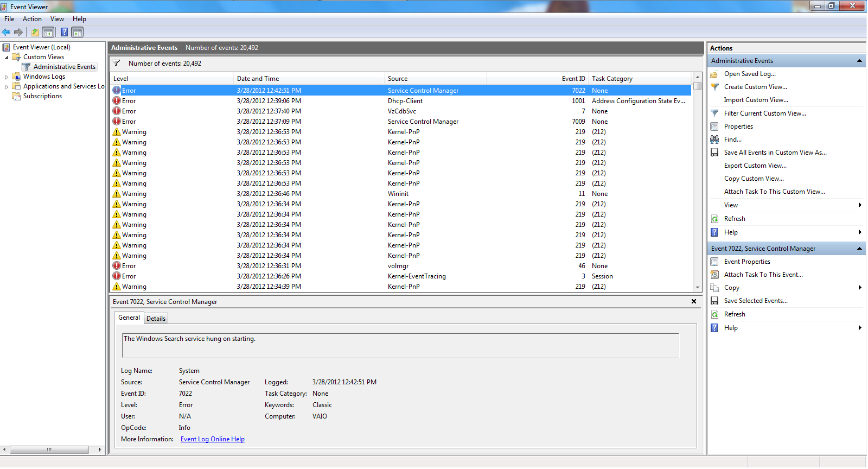Switch to the General tab
Viewport: 868px width, 469px height.
click(x=129, y=318)
